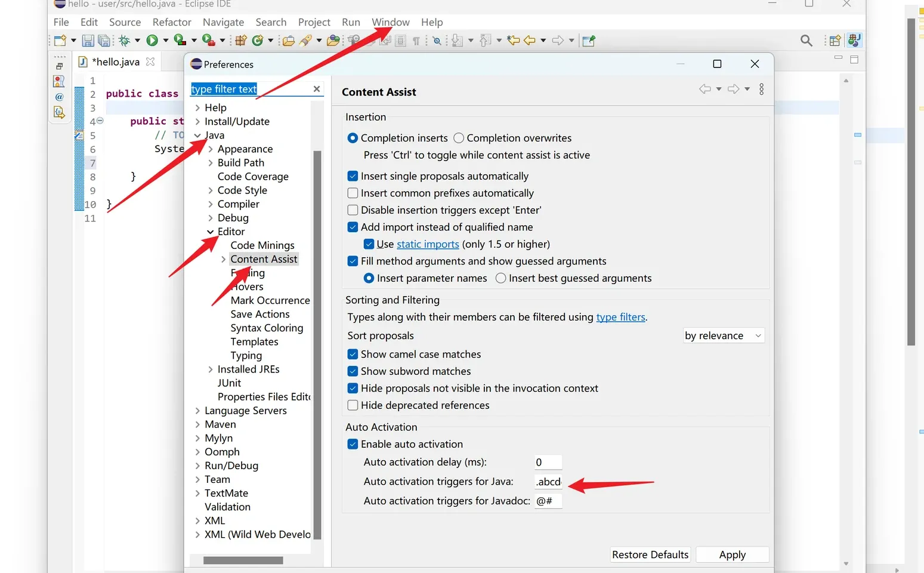The height and width of the screenshot is (573, 924).
Task: Click the Restore Defaults button
Action: coord(650,554)
